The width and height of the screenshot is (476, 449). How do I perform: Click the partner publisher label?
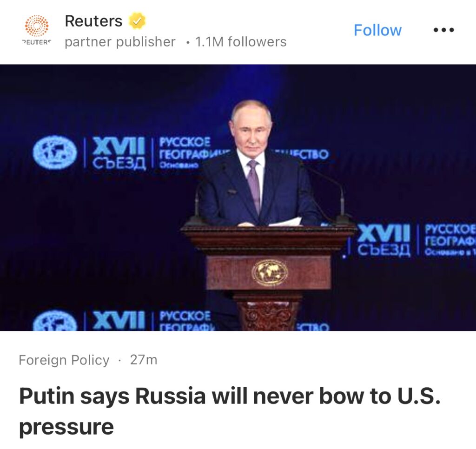pos(120,42)
